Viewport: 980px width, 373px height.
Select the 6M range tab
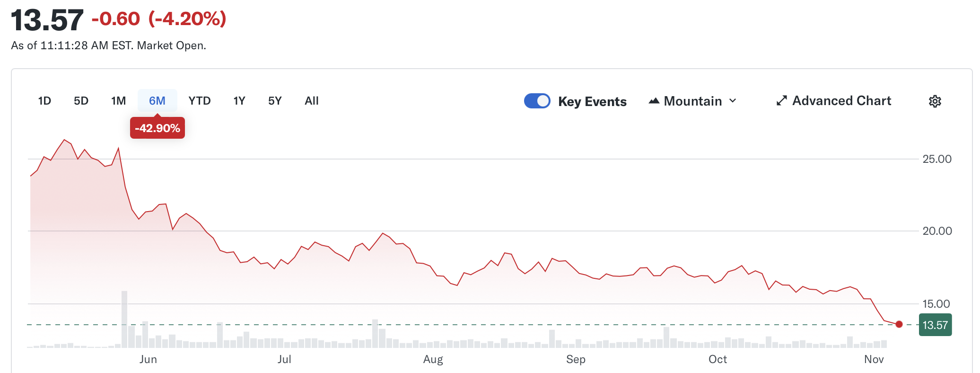(157, 101)
